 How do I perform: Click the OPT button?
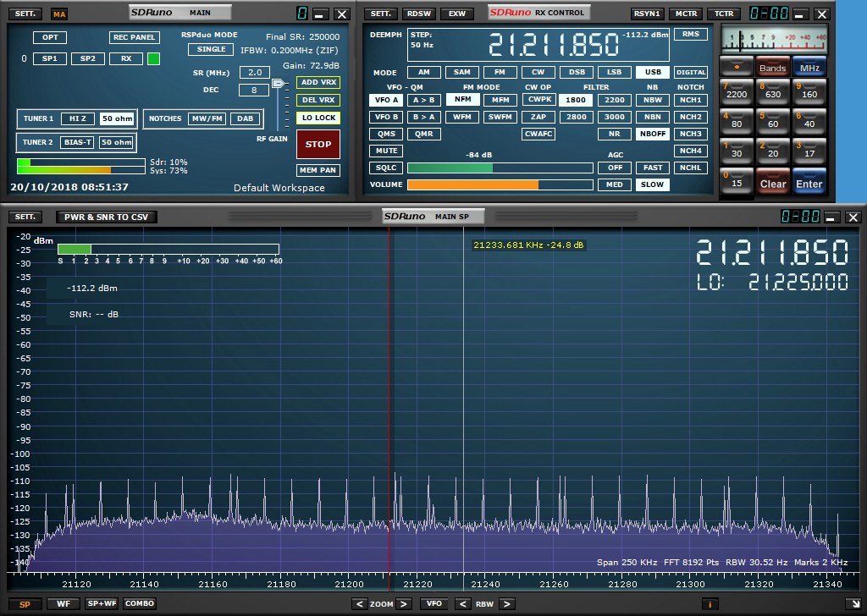tap(50, 37)
